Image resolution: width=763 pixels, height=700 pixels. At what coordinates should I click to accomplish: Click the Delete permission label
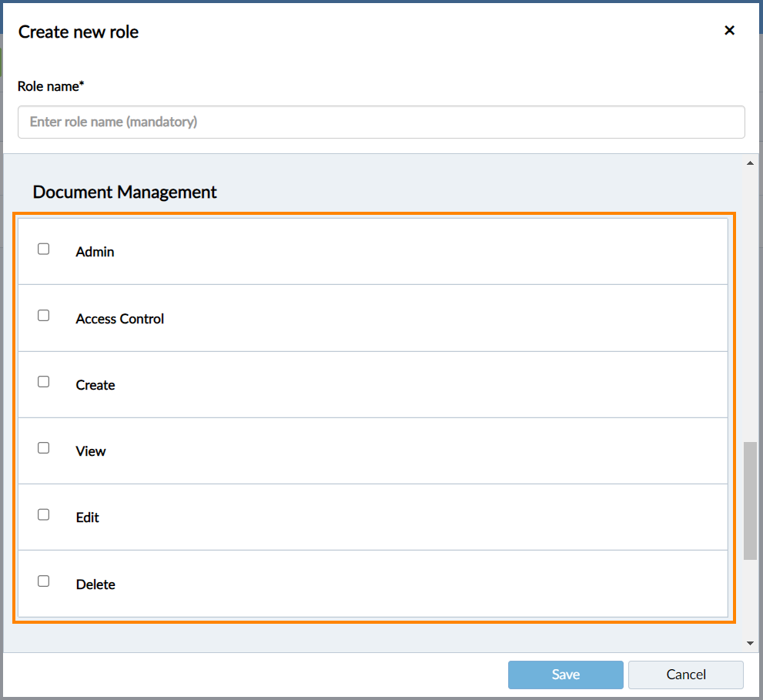pyautogui.click(x=95, y=584)
